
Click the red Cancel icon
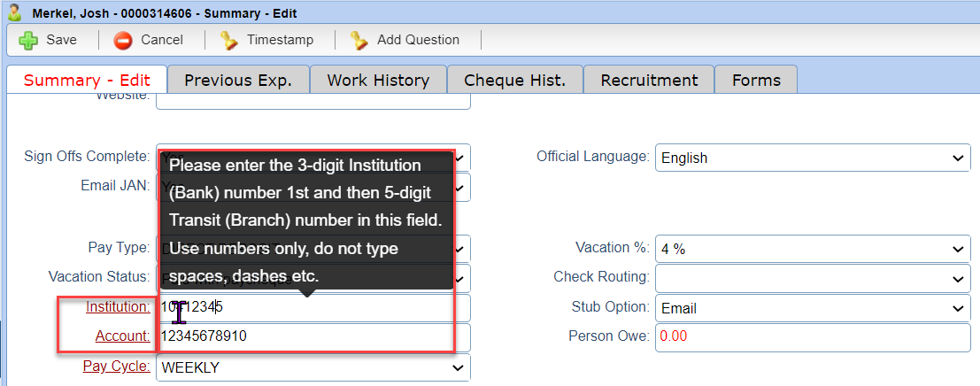tap(123, 41)
